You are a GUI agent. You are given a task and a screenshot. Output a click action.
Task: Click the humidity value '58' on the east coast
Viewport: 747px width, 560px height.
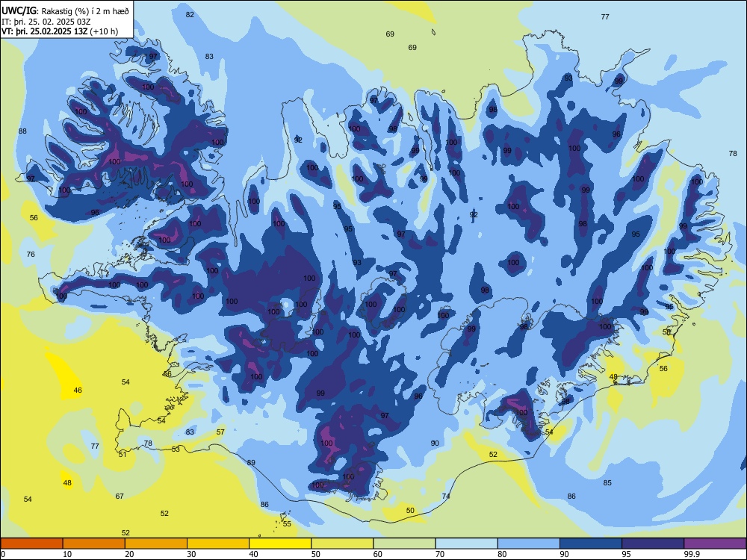click(x=666, y=332)
